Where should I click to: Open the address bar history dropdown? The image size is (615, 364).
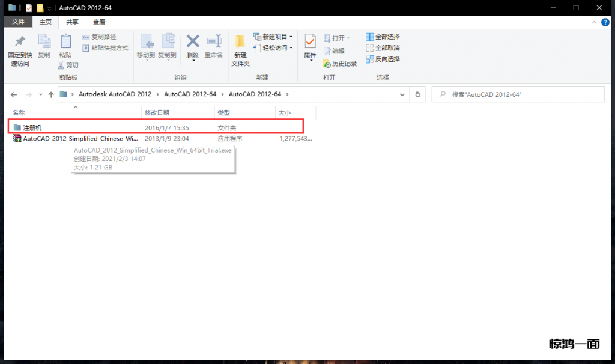pyautogui.click(x=402, y=94)
